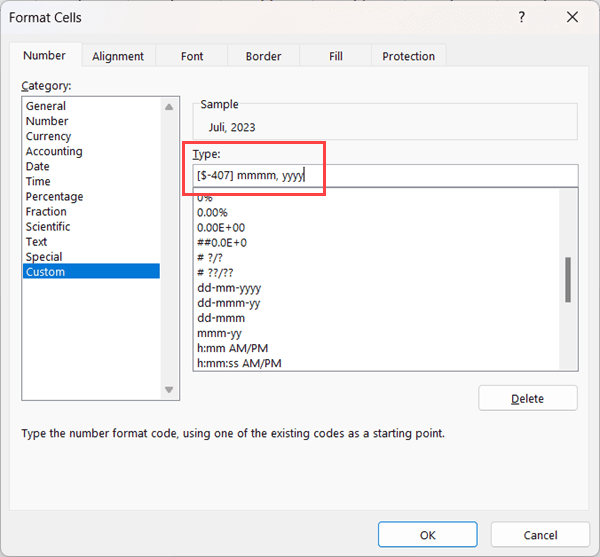
Task: Select the mmm-yy format code
Action: point(376,333)
